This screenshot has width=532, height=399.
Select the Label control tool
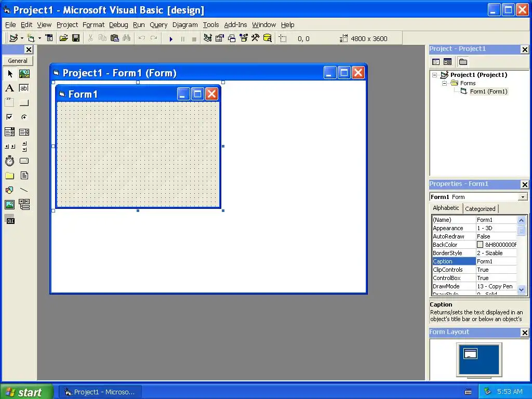click(x=10, y=88)
